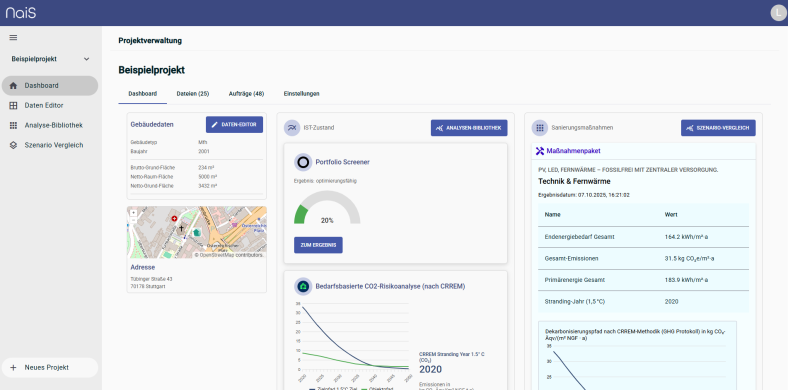Click the Technik & Fernwärme package title
The width and height of the screenshot is (788, 390).
574,181
